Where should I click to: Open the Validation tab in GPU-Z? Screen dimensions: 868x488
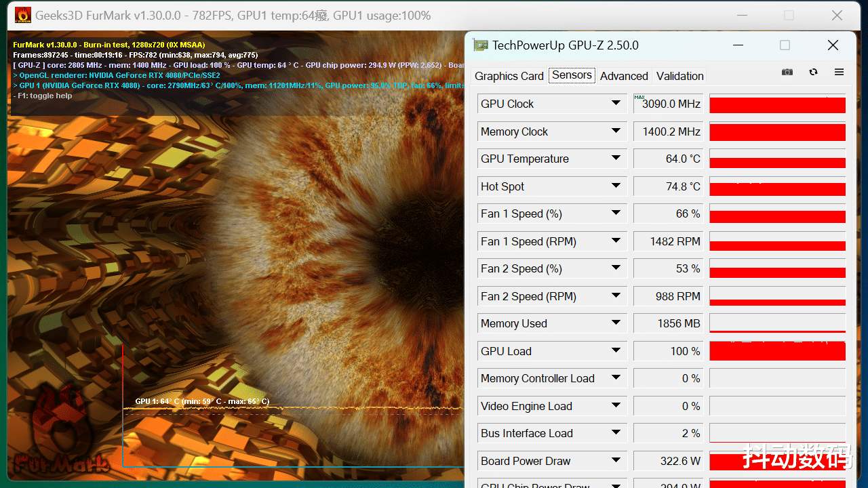(679, 76)
